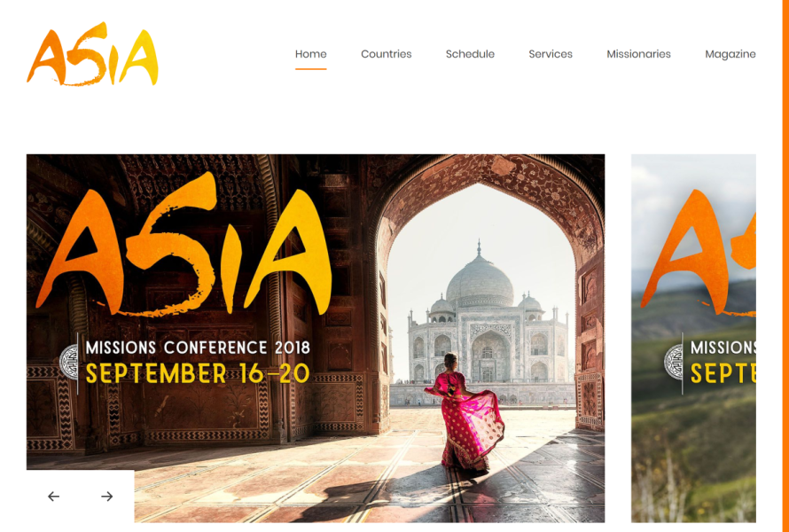This screenshot has height=532, width=789.
Task: Open the Countries menu item
Action: [x=386, y=54]
